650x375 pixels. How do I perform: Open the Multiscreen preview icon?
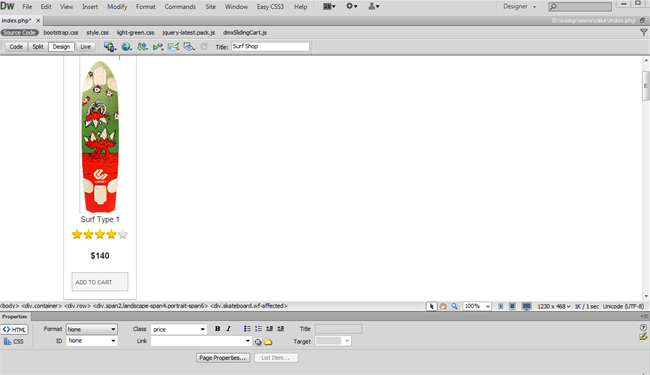click(109, 47)
